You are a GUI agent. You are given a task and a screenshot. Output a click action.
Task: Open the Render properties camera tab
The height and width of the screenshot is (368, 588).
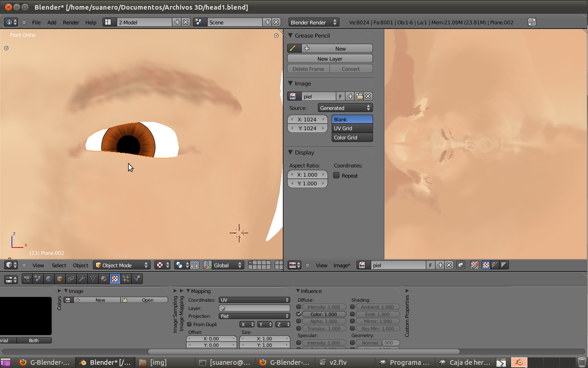(27, 279)
